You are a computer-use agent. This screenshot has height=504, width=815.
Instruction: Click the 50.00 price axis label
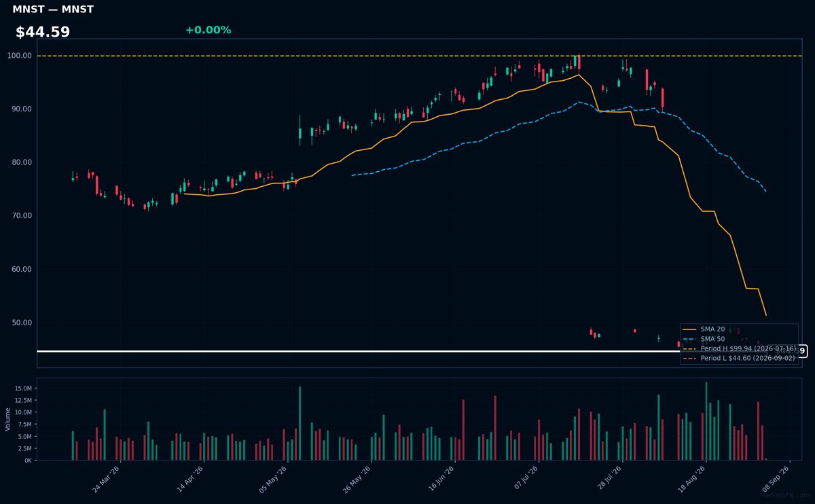click(20, 323)
